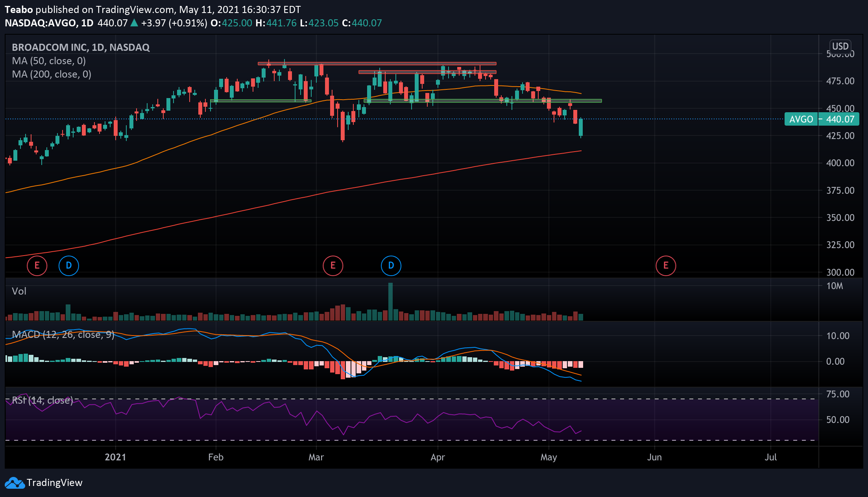Viewport: 868px width, 497px height.
Task: Click the open price O:425.00 value
Action: point(231,23)
